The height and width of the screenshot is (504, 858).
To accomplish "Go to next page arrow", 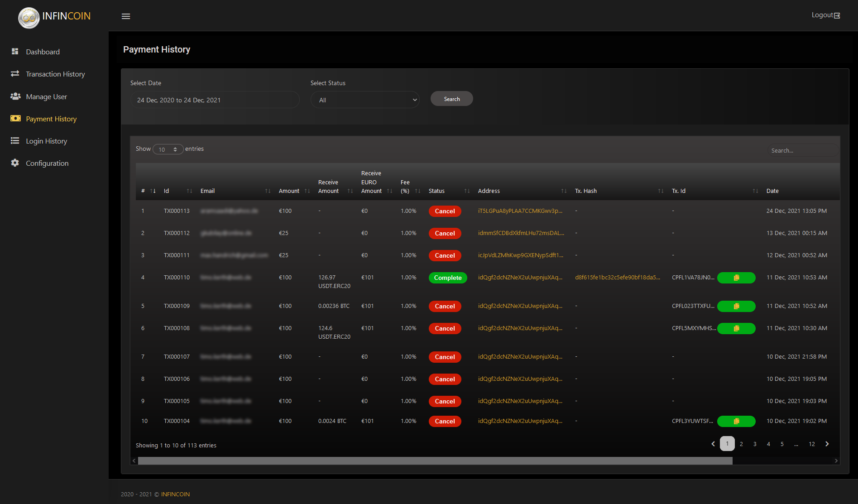I will [x=827, y=444].
